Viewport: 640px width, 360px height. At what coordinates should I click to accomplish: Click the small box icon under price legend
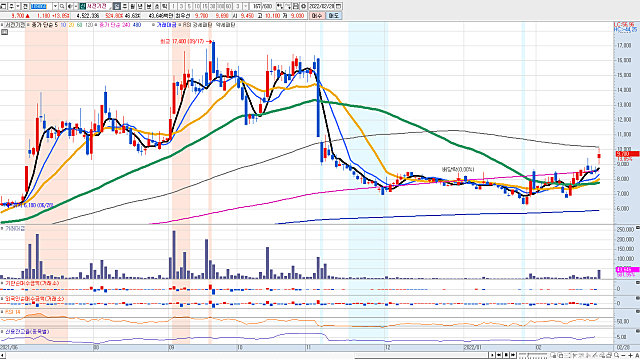pyautogui.click(x=4, y=32)
